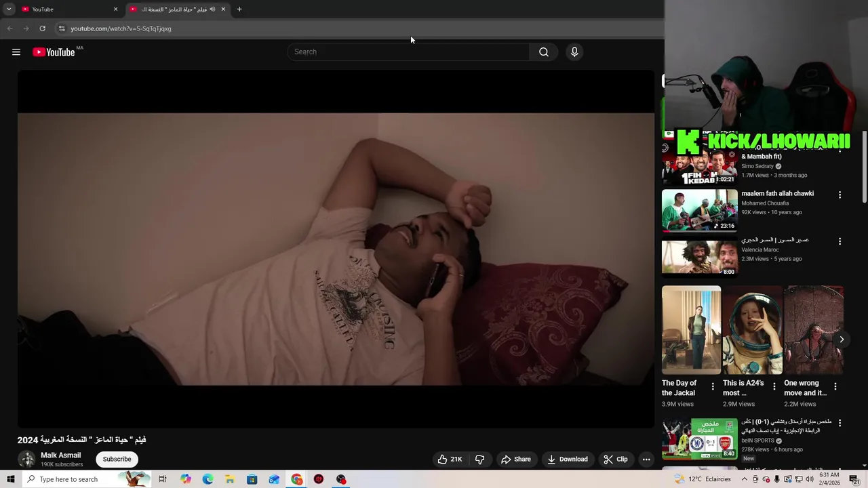
Task: Open options for This is A24's short
Action: tap(774, 386)
